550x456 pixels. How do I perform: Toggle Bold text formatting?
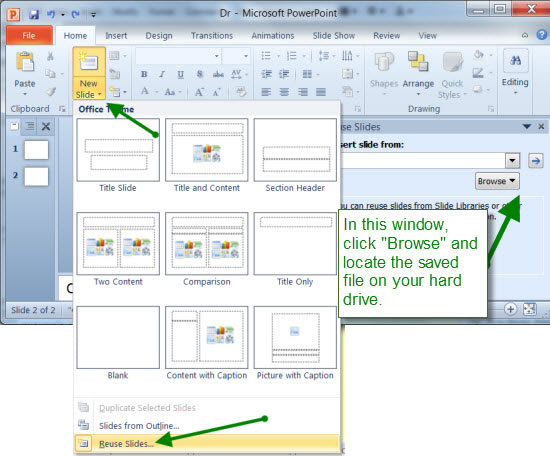(144, 74)
